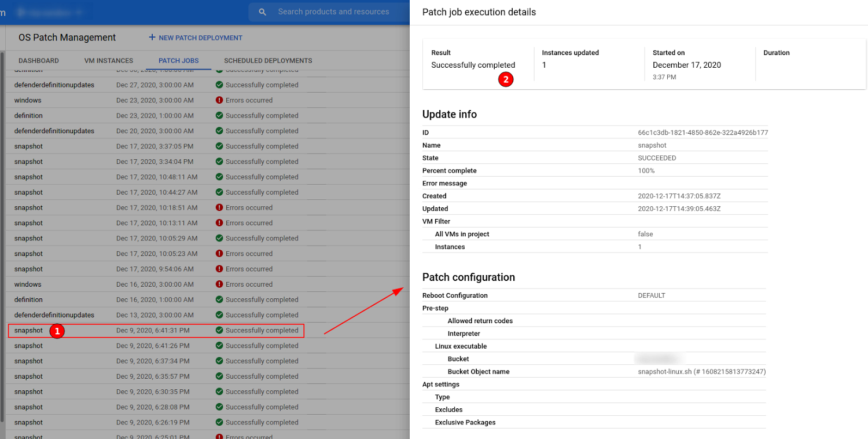Click success icon for Dec 17, 10:48:11 AM snapshot

click(x=219, y=177)
